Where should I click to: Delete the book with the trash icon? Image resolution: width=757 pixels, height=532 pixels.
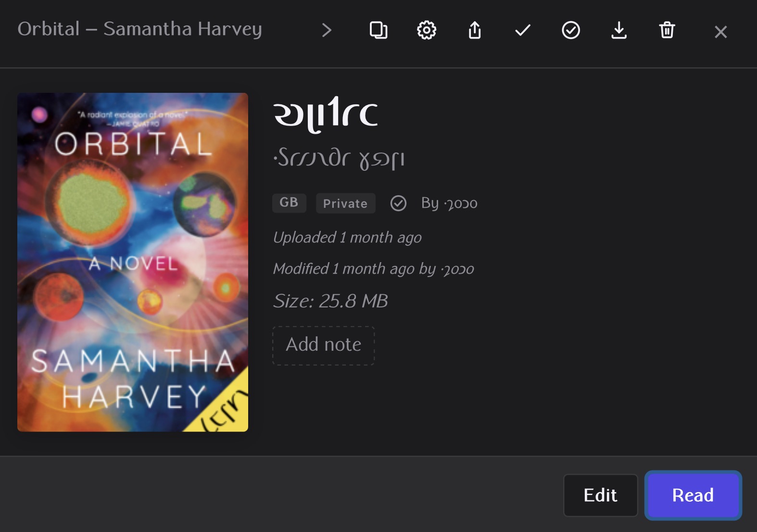coord(667,30)
